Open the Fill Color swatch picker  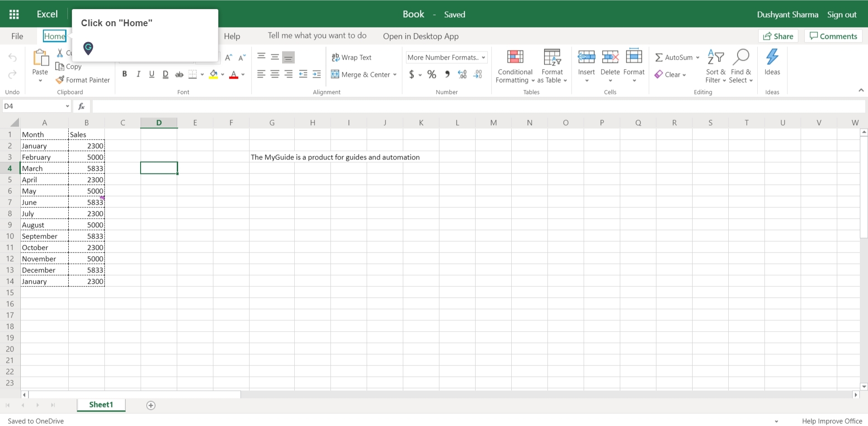[x=222, y=75]
